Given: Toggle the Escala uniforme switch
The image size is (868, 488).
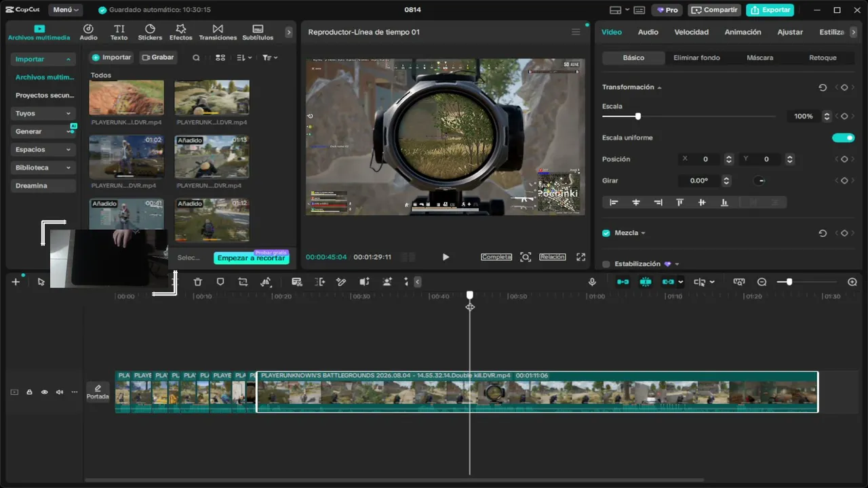Looking at the screenshot, I should click(843, 138).
